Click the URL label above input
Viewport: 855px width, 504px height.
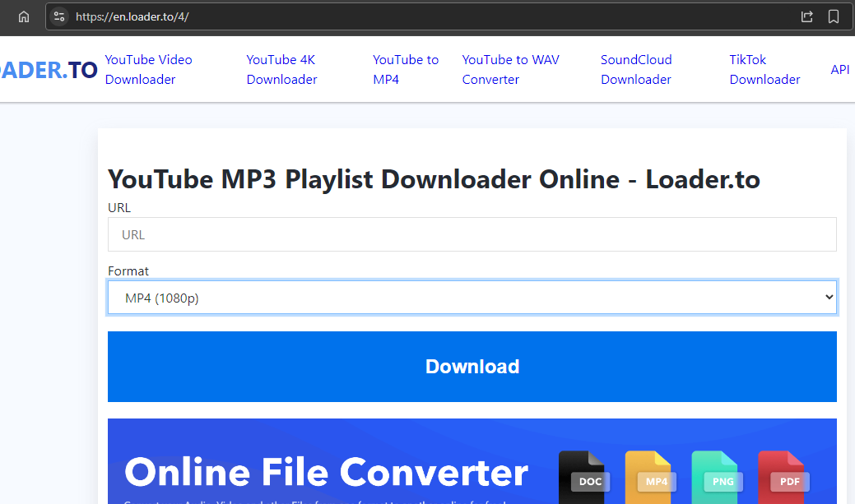click(119, 207)
